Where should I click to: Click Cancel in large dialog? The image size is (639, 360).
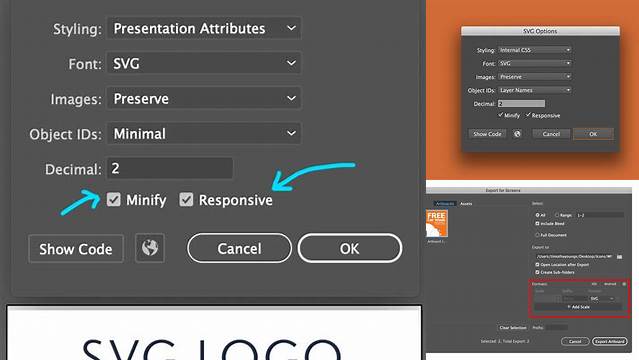(239, 248)
